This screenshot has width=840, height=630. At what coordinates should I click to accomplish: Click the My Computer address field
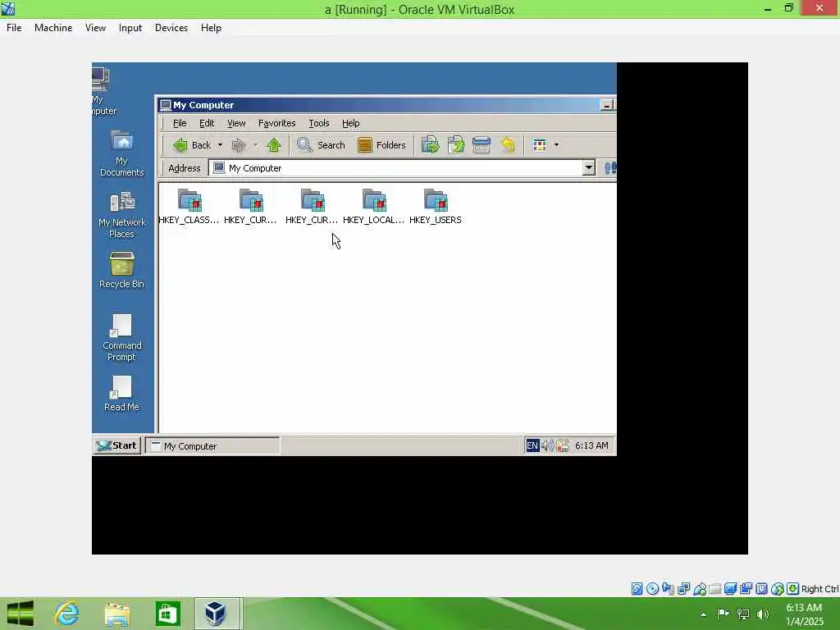(x=395, y=168)
